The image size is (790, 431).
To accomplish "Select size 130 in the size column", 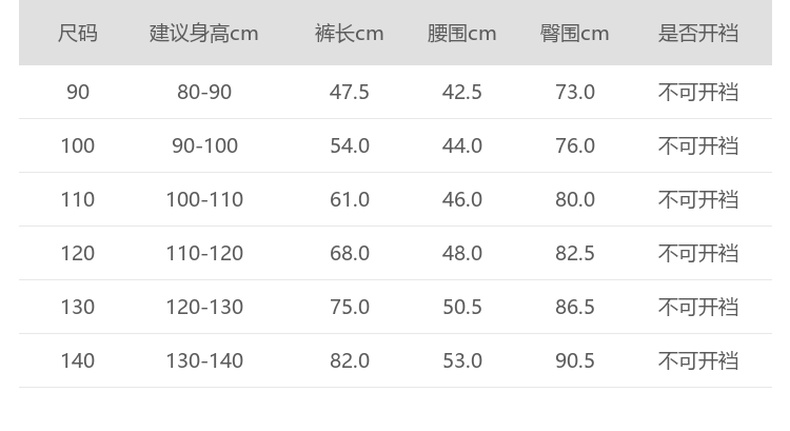I will (77, 307).
